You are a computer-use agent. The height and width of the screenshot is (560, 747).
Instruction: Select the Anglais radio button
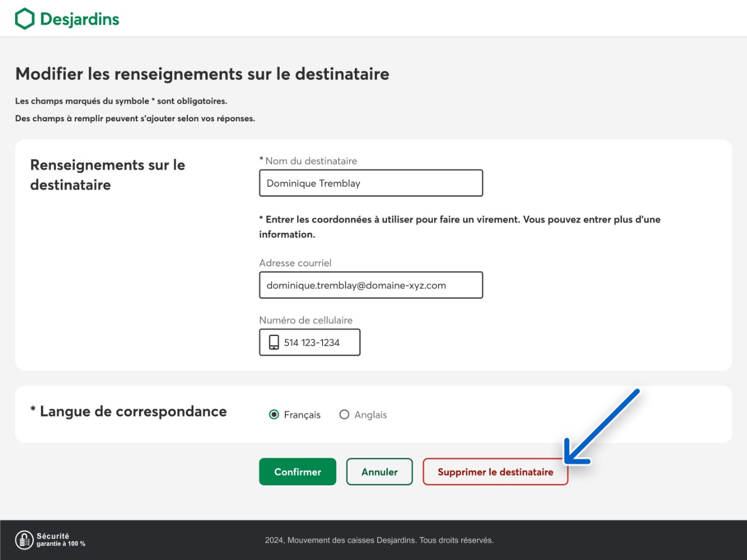pyautogui.click(x=344, y=415)
